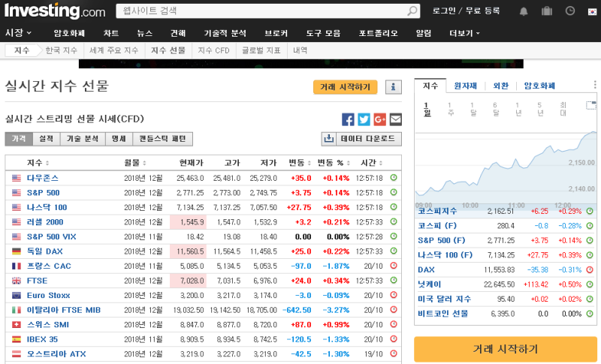Share on Google Plus icon

tap(380, 119)
